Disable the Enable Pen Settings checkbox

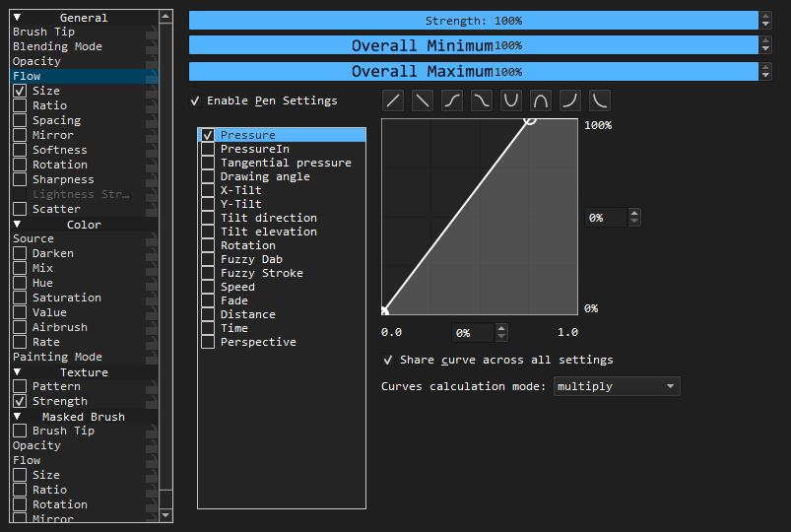tap(195, 100)
